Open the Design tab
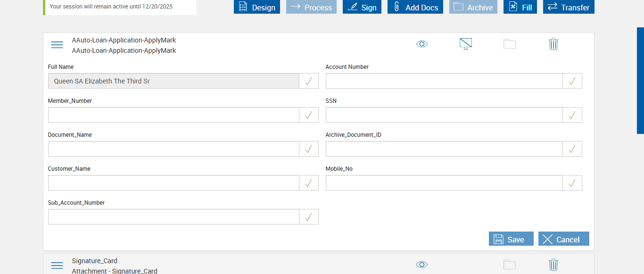The width and height of the screenshot is (644, 274). click(x=257, y=7)
